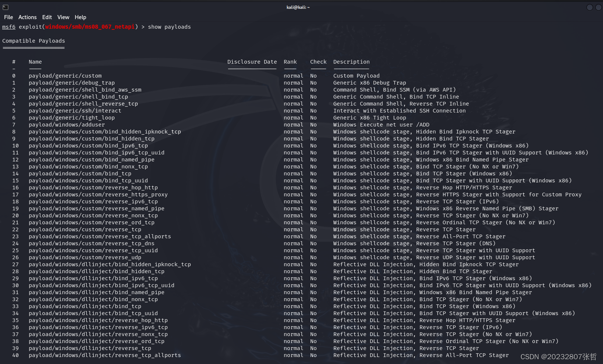Select payload/windows/dllinject/bind_named_pipe
Screen dimensions: 603x364
pos(97,292)
